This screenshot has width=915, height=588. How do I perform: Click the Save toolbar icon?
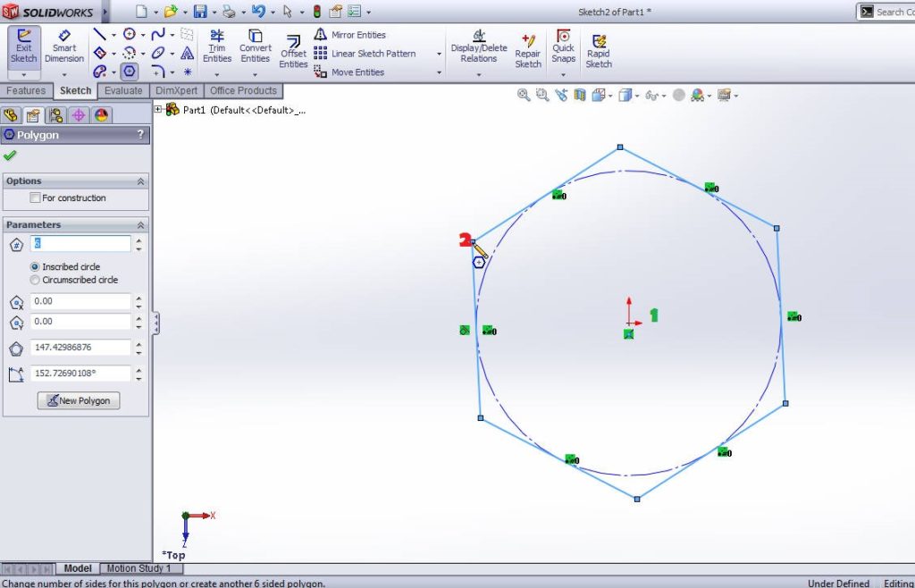click(x=200, y=11)
